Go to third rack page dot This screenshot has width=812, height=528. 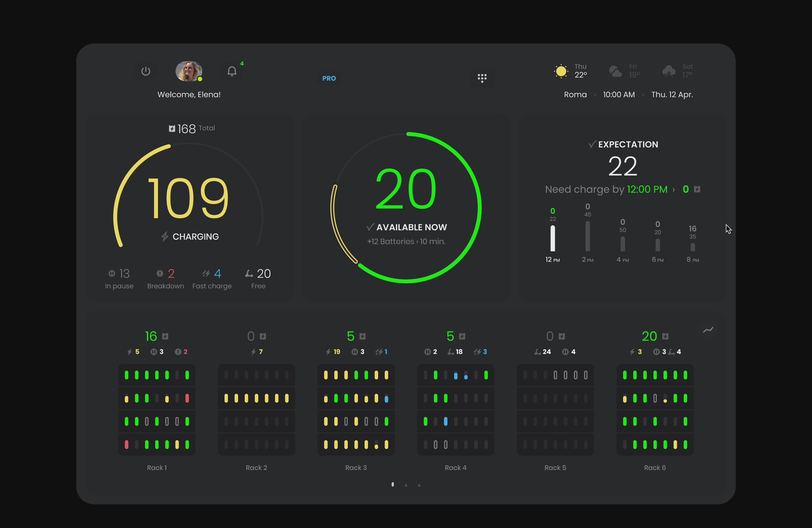419,485
